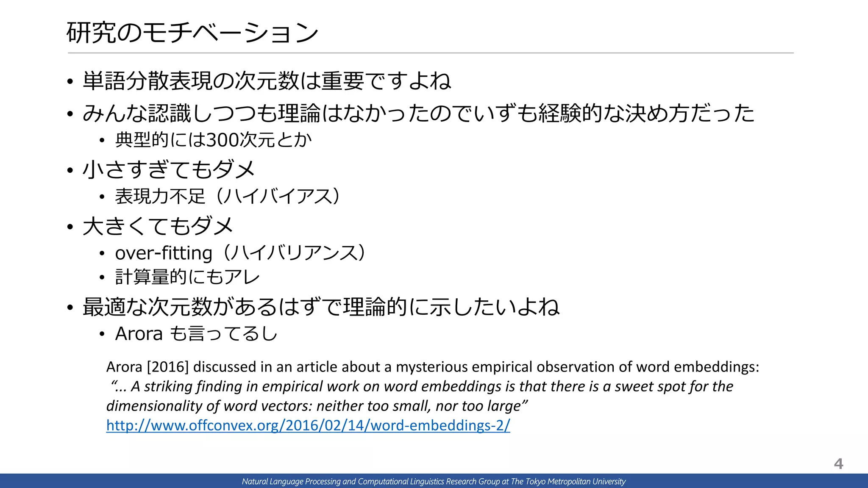Select the bullet 小さすぎてもダメ
The image size is (868, 488).
[x=169, y=169]
